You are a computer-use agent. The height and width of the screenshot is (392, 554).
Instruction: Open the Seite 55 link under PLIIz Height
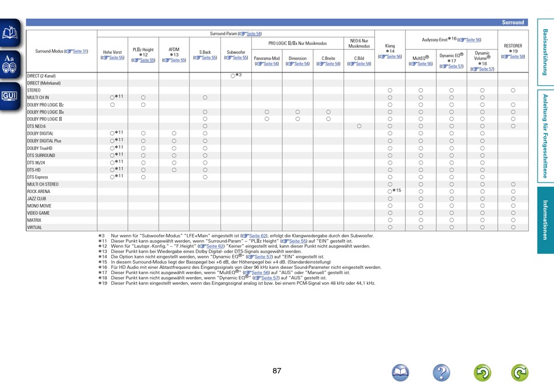(x=147, y=60)
